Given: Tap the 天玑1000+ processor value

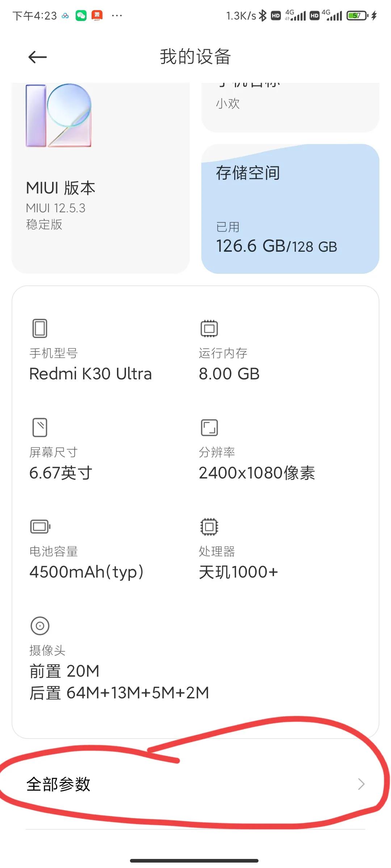Looking at the screenshot, I should point(238,572).
